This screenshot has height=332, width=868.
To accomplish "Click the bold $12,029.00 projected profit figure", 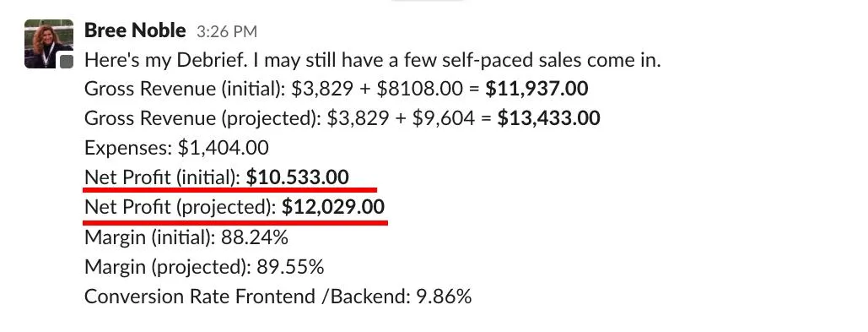I will coord(333,207).
